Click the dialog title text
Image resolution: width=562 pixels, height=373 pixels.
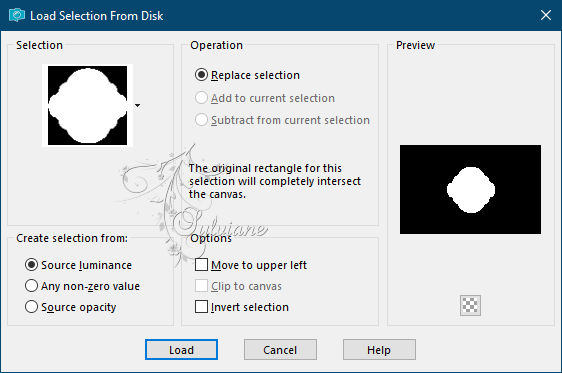point(96,16)
